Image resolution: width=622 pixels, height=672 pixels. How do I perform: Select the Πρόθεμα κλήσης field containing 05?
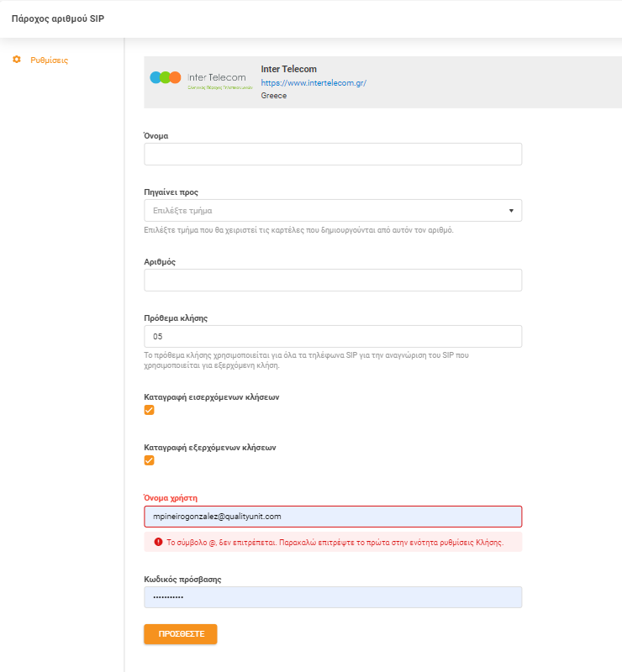pyautogui.click(x=333, y=336)
